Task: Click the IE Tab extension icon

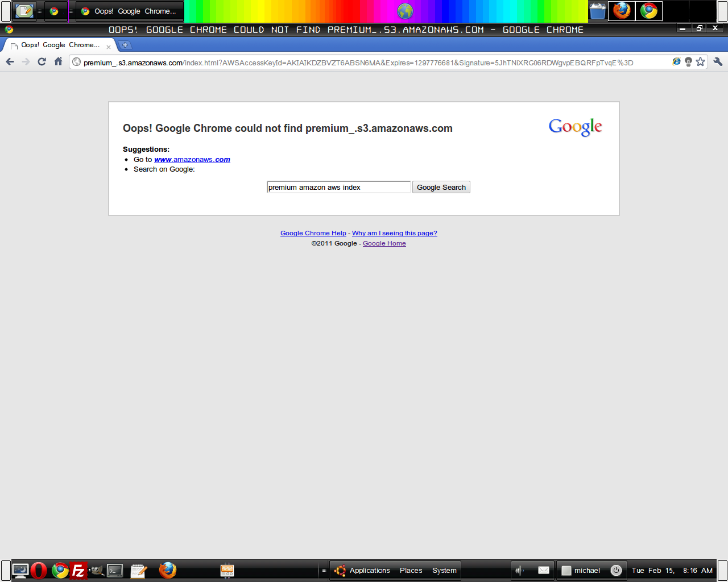Action: [676, 62]
